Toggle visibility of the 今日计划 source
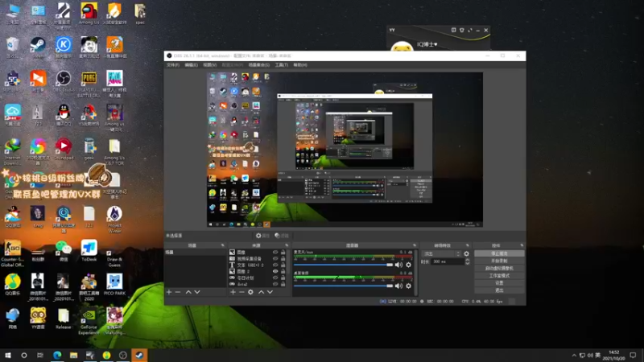This screenshot has width=644, height=362. click(x=275, y=278)
